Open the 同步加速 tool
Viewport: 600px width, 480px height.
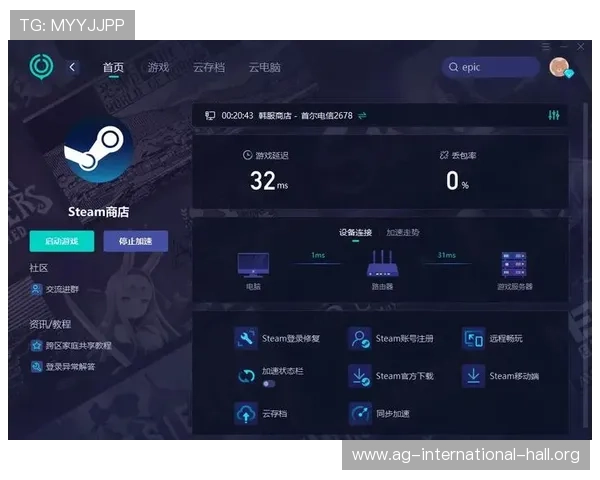coord(379,414)
